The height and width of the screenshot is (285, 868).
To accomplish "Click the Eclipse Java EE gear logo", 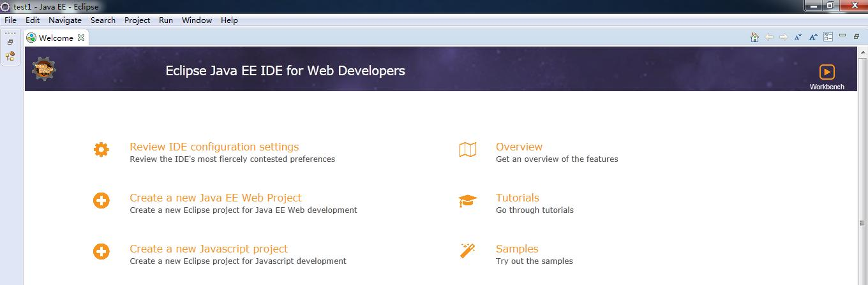I will point(44,68).
